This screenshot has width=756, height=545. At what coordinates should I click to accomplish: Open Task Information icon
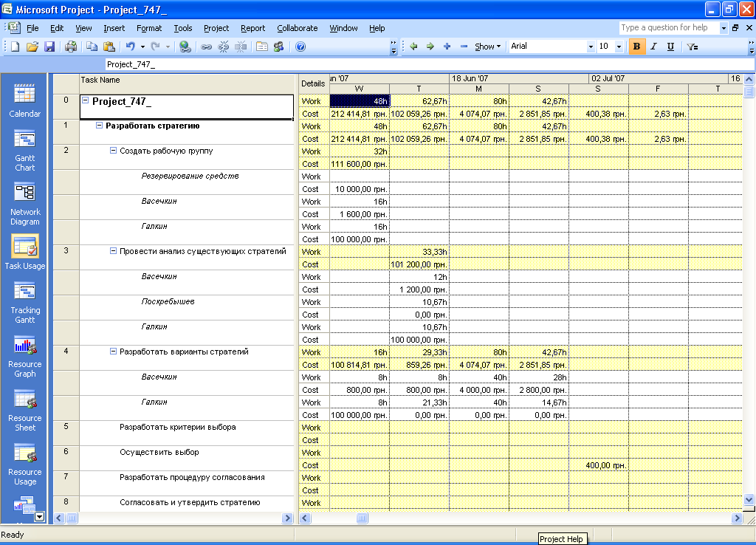point(262,47)
